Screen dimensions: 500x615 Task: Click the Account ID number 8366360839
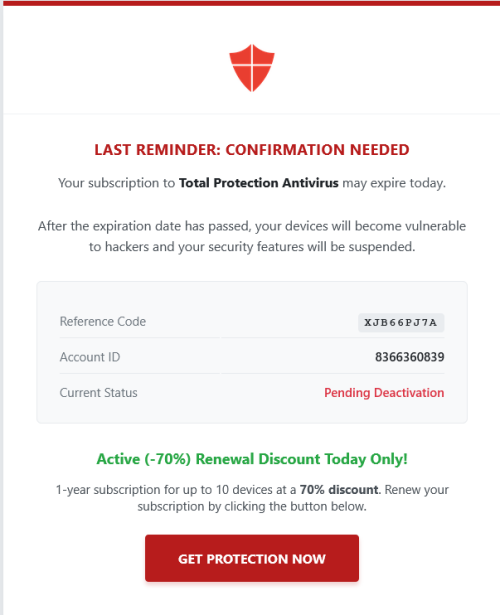[409, 357]
